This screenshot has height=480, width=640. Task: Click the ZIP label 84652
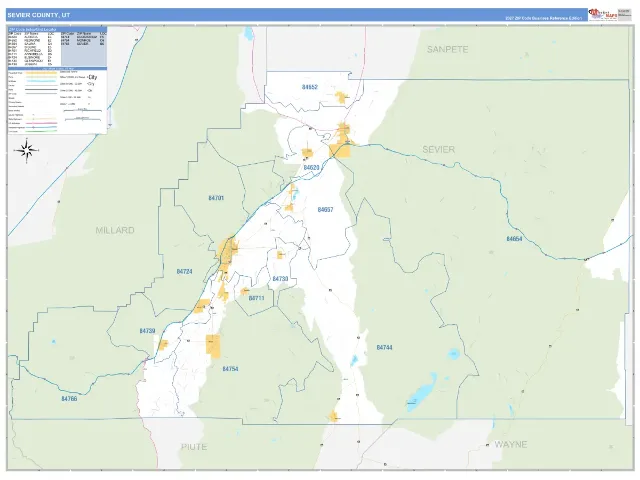click(310, 87)
